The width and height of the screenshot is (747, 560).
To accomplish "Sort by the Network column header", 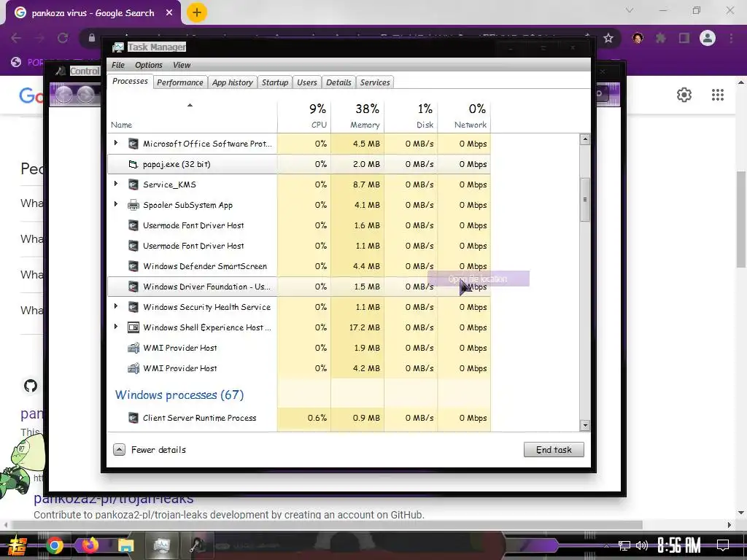I will tap(464, 116).
